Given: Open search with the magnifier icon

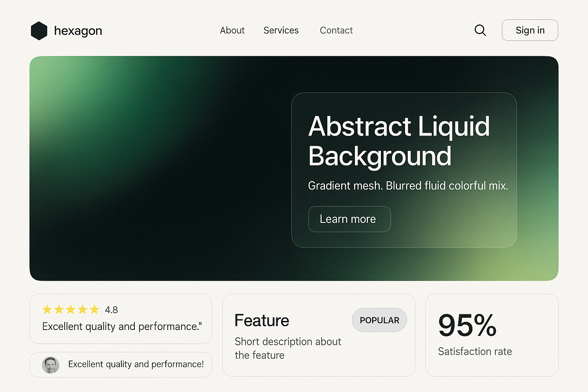Looking at the screenshot, I should [480, 30].
